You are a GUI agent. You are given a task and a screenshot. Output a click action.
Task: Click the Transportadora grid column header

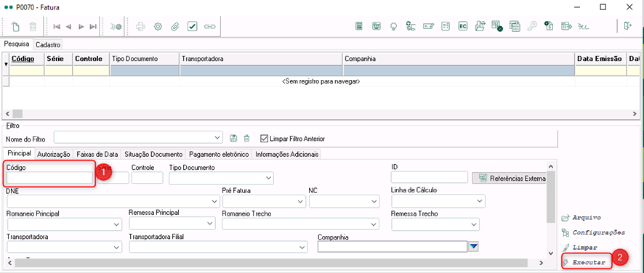point(261,59)
